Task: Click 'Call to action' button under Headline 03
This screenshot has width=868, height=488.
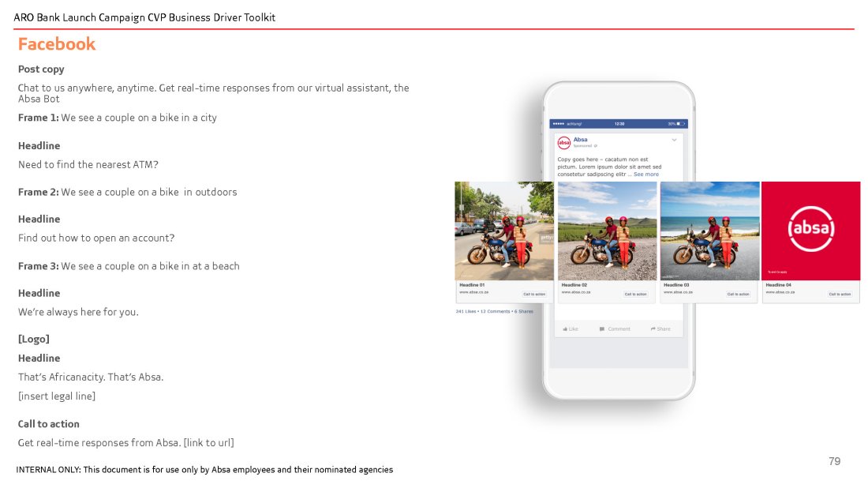Action: 738,294
